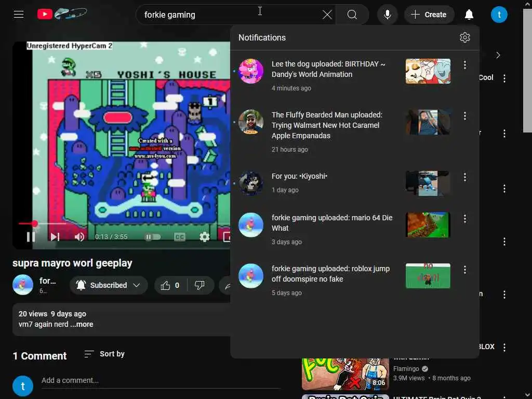Open the Create menu
Image resolution: width=532 pixels, height=399 pixels.
(x=429, y=15)
